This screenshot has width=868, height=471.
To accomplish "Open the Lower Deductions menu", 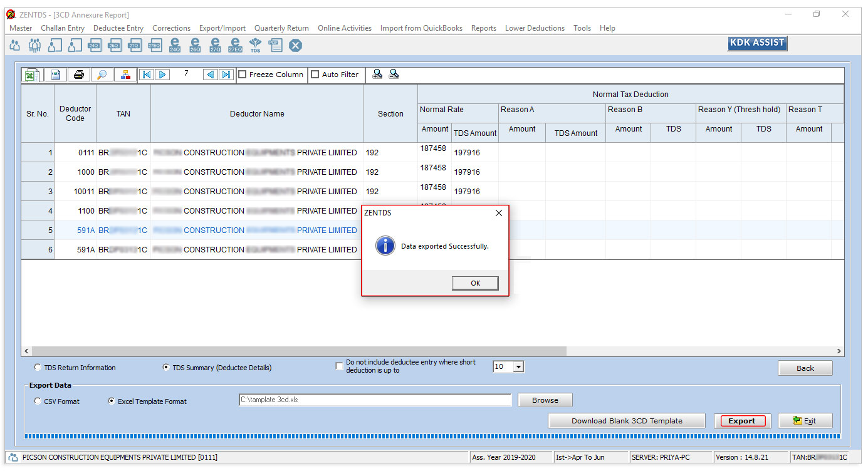I will coord(535,28).
